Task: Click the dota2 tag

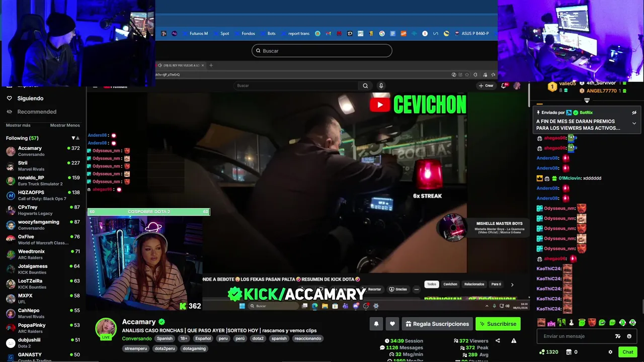Action: (x=258, y=338)
